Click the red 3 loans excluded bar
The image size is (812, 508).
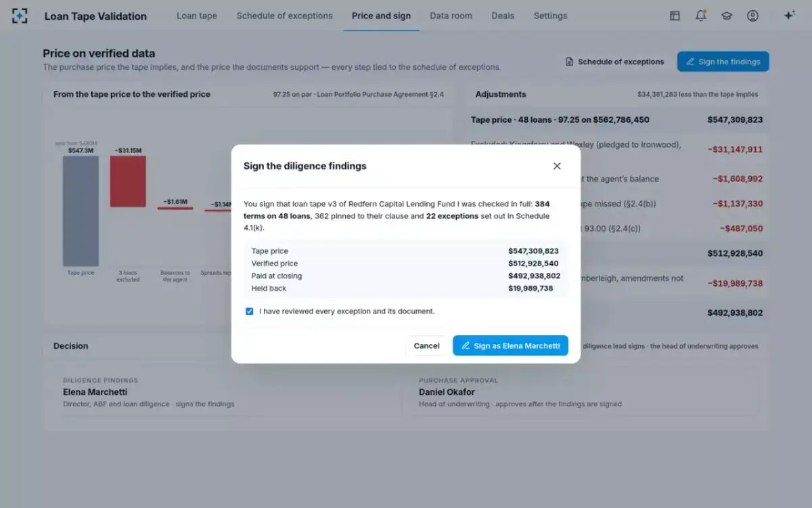pos(128,182)
